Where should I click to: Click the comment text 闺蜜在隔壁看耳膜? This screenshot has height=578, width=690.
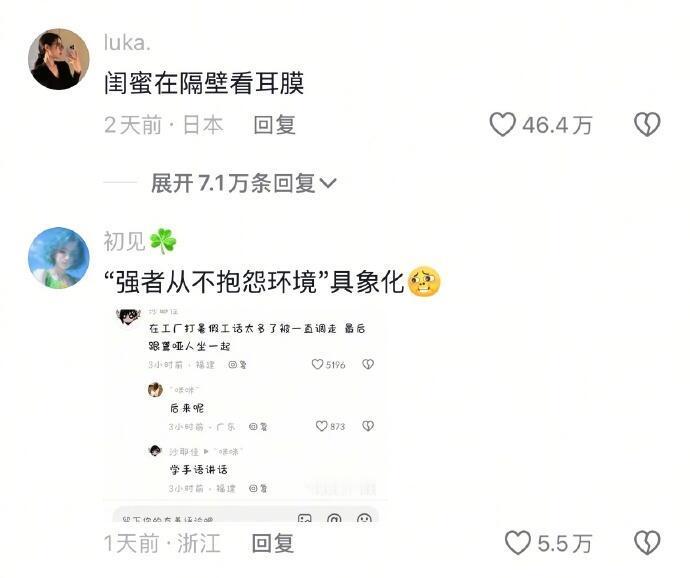(x=204, y=83)
